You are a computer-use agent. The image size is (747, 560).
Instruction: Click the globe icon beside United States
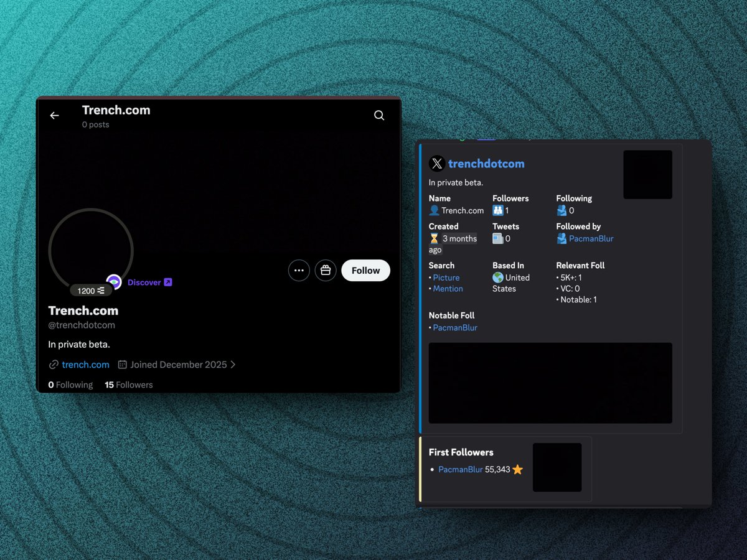tap(498, 278)
